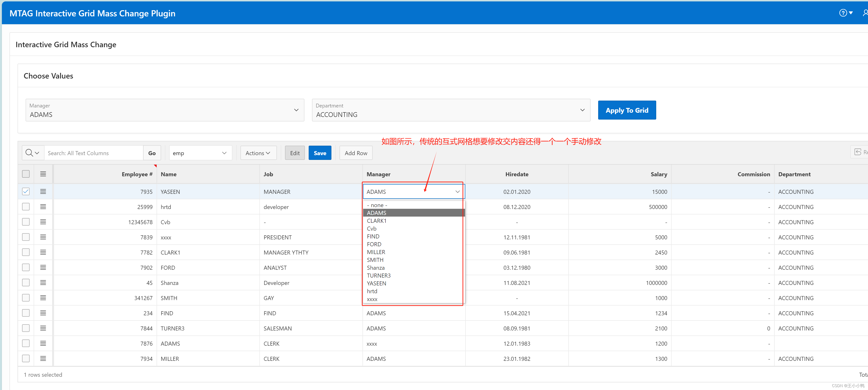Click the Reset icon at toolbar right

[x=858, y=152]
